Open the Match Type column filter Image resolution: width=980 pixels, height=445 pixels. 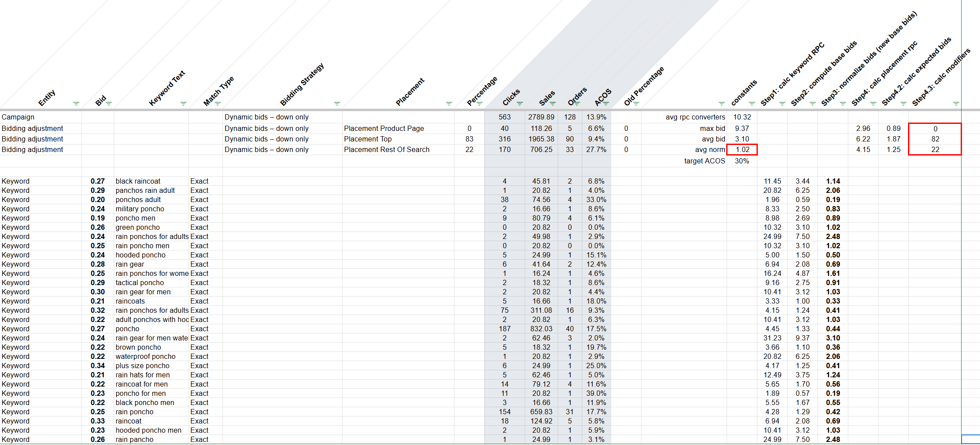[217, 104]
